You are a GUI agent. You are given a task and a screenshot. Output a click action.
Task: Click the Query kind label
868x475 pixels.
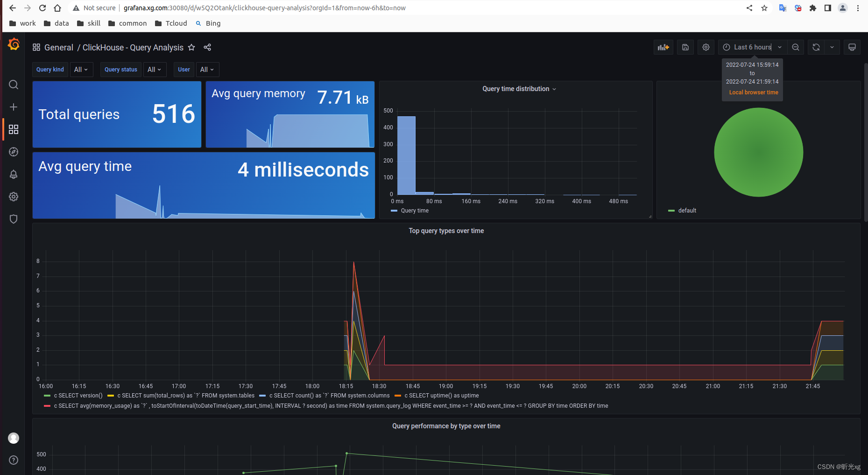pyautogui.click(x=50, y=70)
